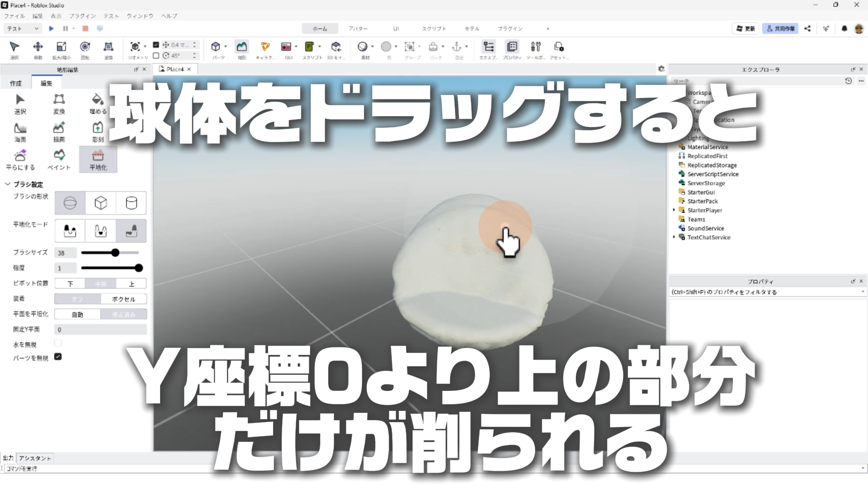
Task: Click the ブラシサイズ slider handle
Action: (115, 253)
